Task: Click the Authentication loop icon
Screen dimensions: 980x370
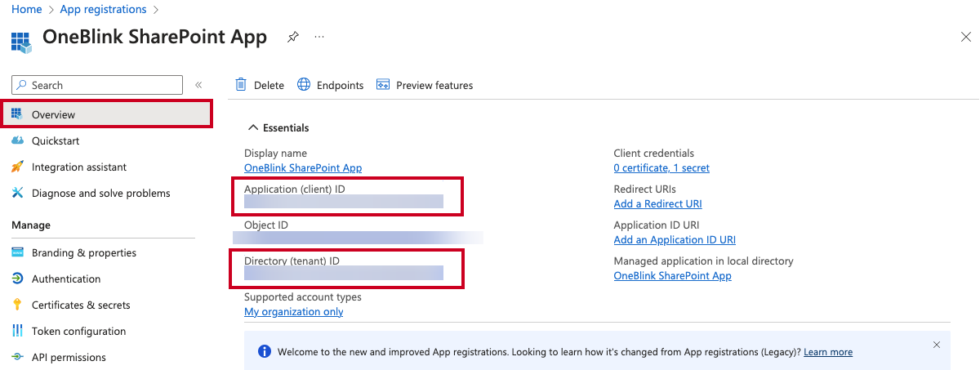Action: (16, 279)
